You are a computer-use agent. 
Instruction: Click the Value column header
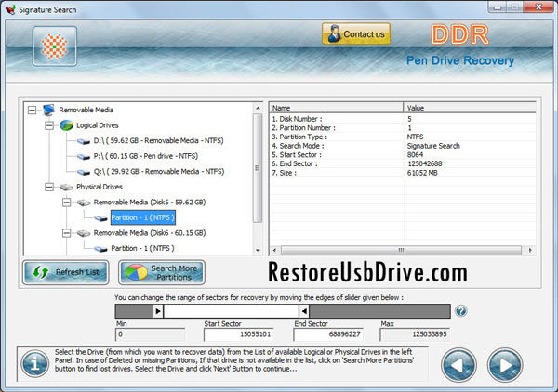470,108
